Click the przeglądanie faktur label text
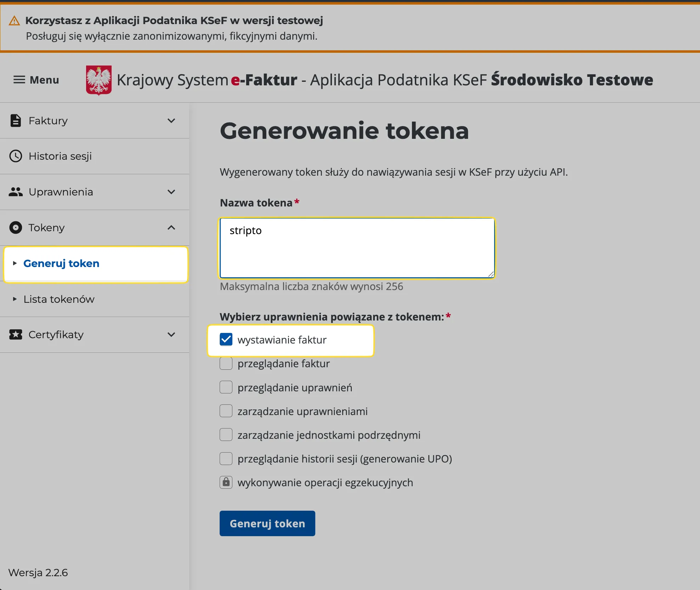 (284, 364)
